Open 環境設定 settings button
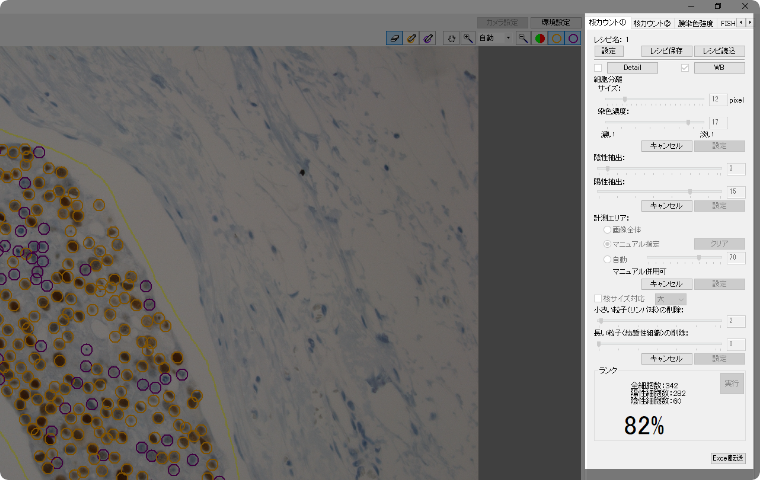 coord(556,22)
